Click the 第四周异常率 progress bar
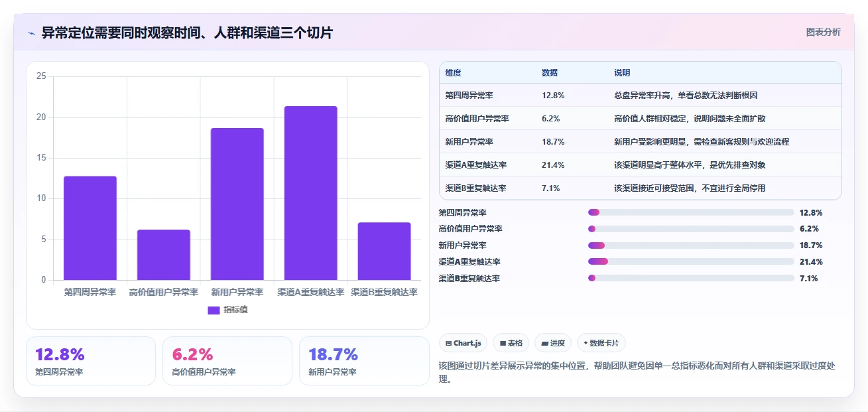This screenshot has width=868, height=412. tap(691, 212)
